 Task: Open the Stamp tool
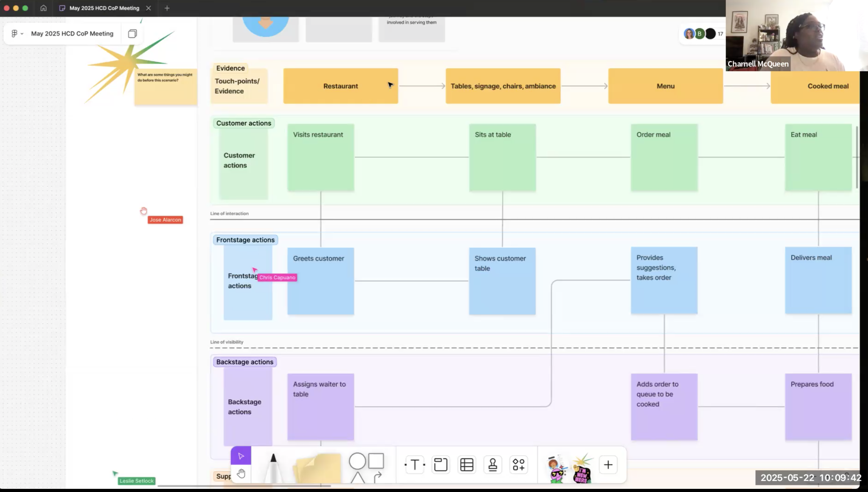pos(493,465)
